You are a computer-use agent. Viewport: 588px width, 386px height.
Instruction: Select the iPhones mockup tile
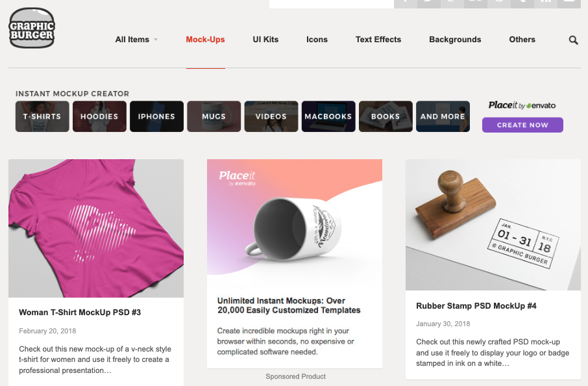pyautogui.click(x=157, y=116)
